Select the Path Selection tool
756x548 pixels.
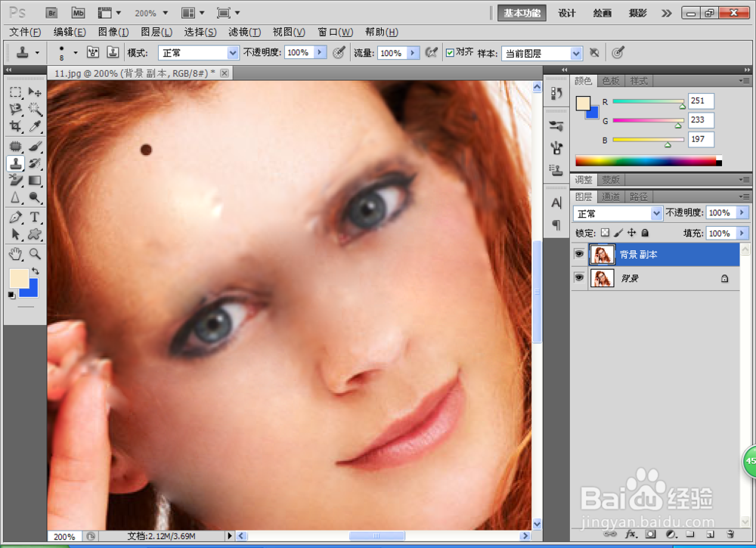click(x=15, y=235)
